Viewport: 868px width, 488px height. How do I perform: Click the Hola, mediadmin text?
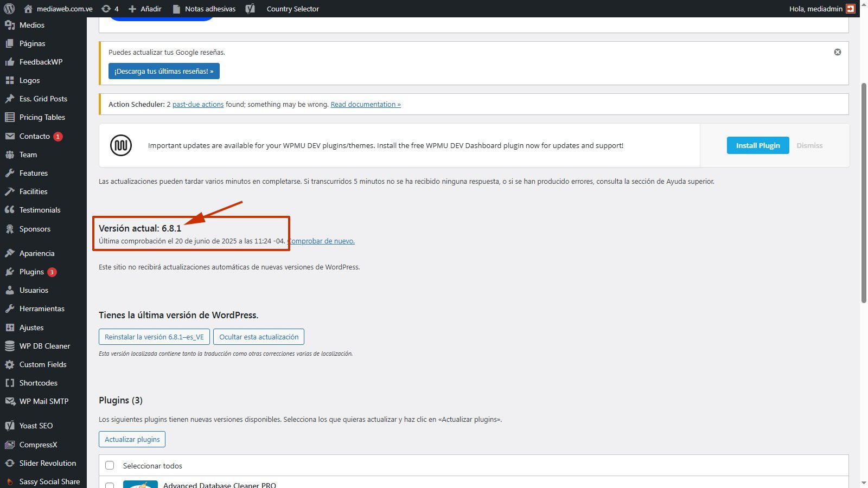point(816,9)
